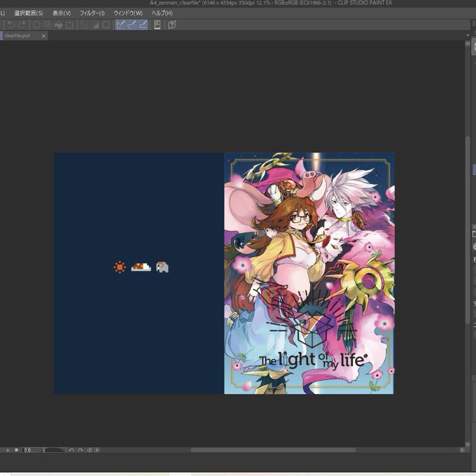Image resolution: width=476 pixels, height=476 pixels.
Task: Click the horizontal canvas scrollbar thumb
Action: point(273,450)
